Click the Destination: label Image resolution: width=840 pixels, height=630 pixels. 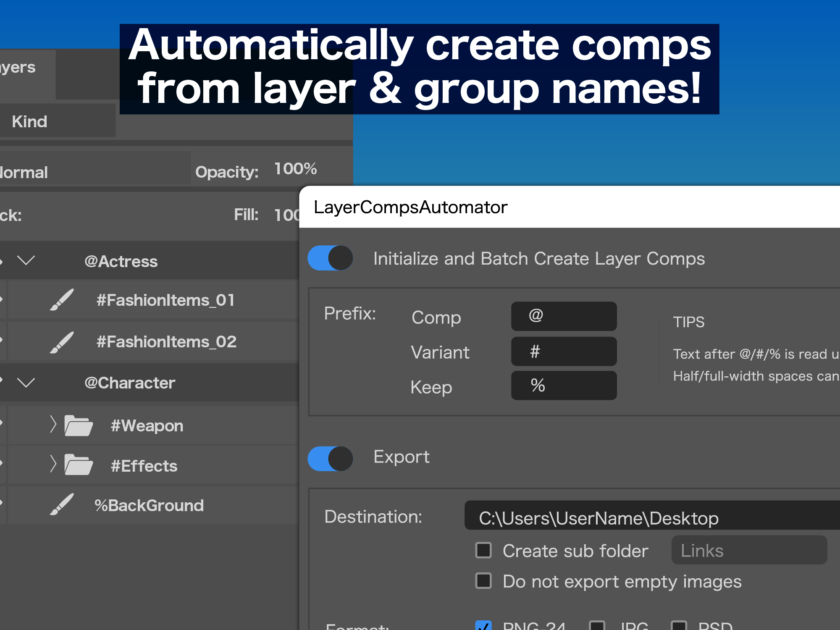(x=373, y=517)
